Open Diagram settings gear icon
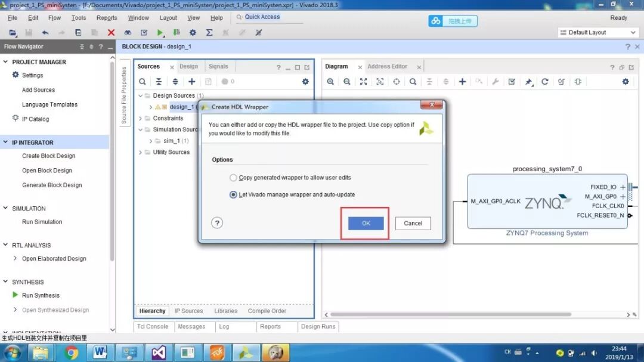 point(626,81)
